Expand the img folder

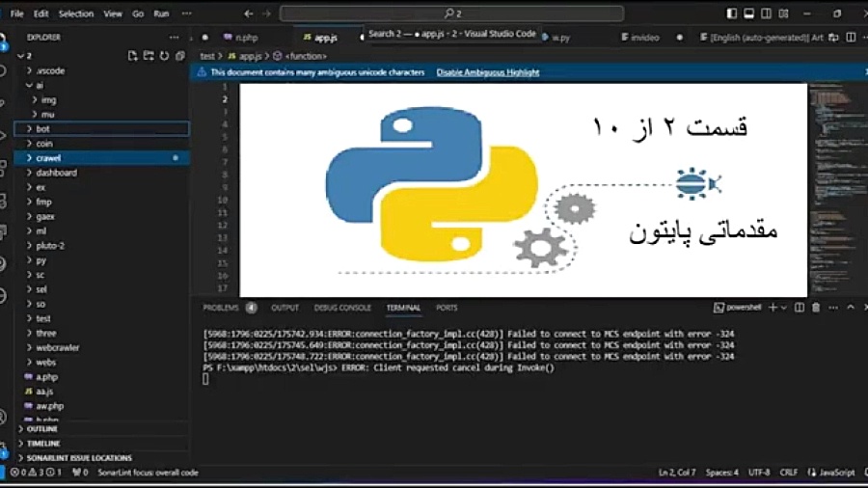point(101,100)
